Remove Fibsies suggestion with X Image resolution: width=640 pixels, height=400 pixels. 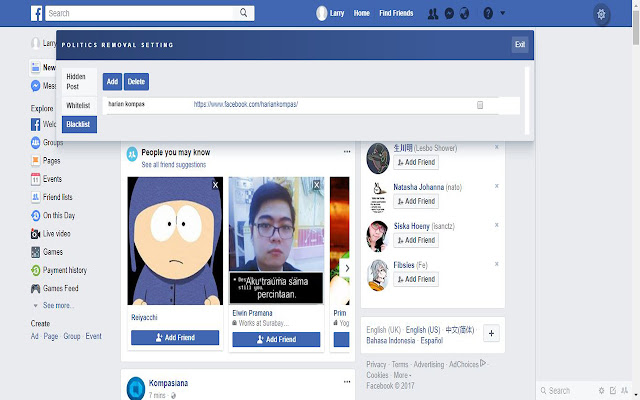click(x=497, y=264)
